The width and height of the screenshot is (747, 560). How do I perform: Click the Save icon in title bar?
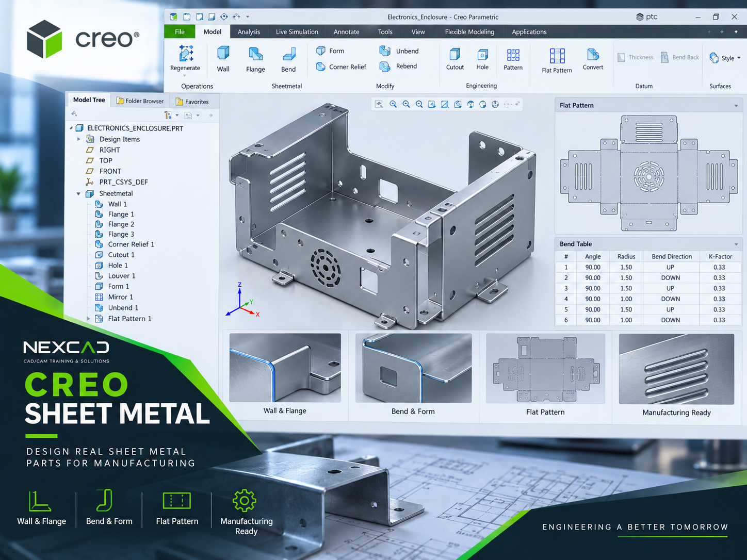[x=212, y=17]
